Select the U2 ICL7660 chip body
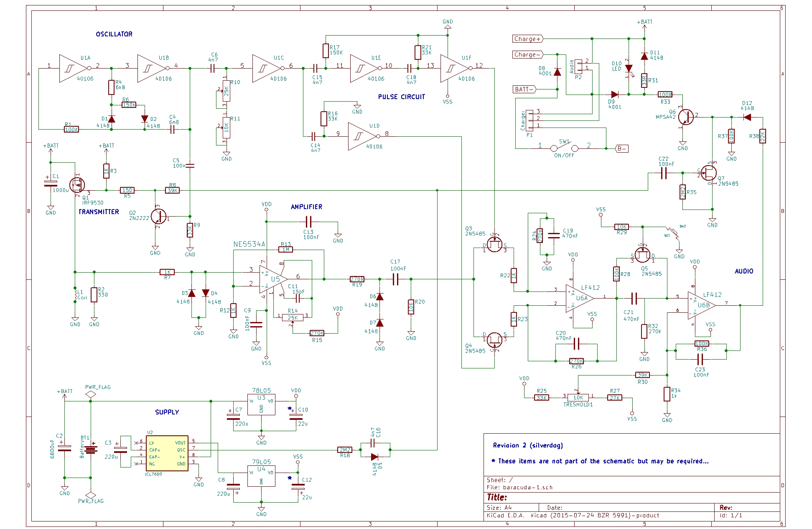Viewport: 812px width, 529px height. coord(167,453)
